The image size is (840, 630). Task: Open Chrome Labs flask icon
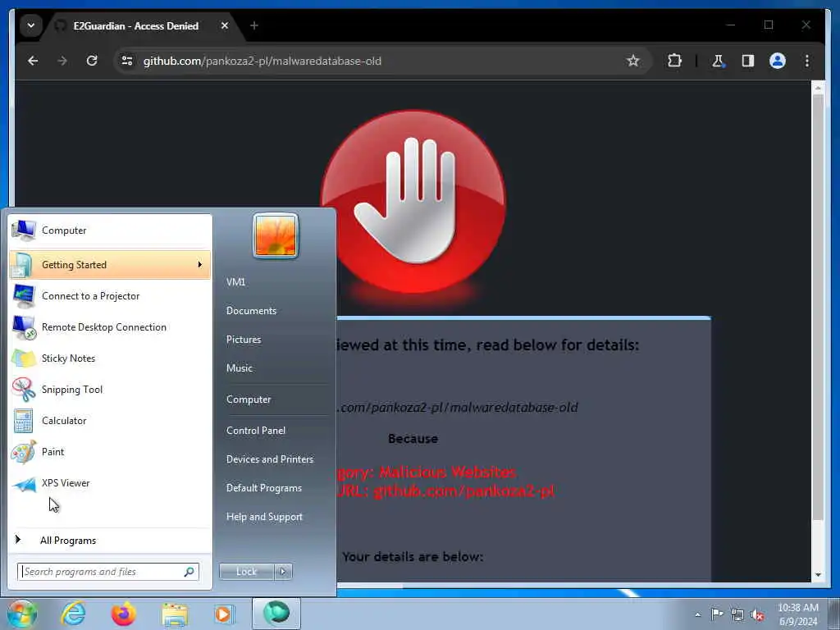coord(718,61)
